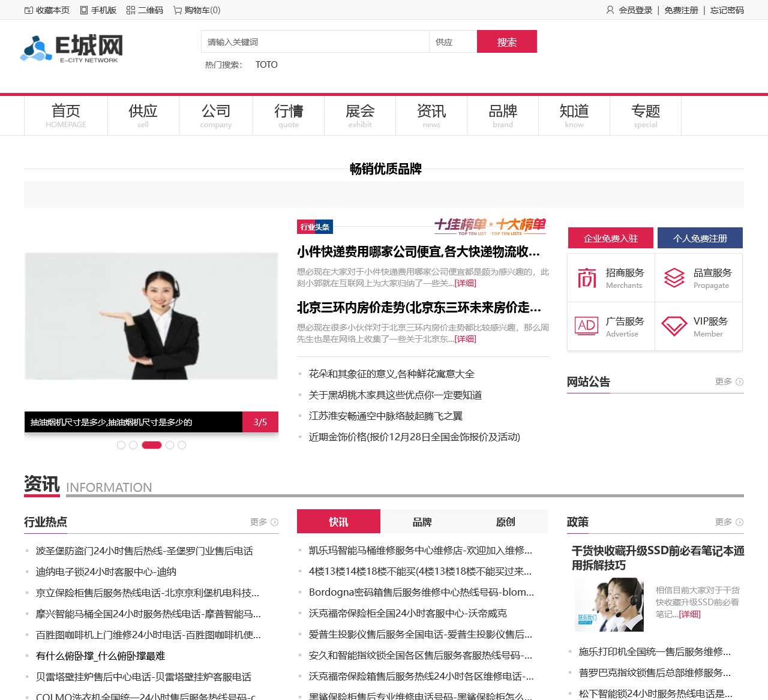Focus the keyword search input field

(x=315, y=42)
